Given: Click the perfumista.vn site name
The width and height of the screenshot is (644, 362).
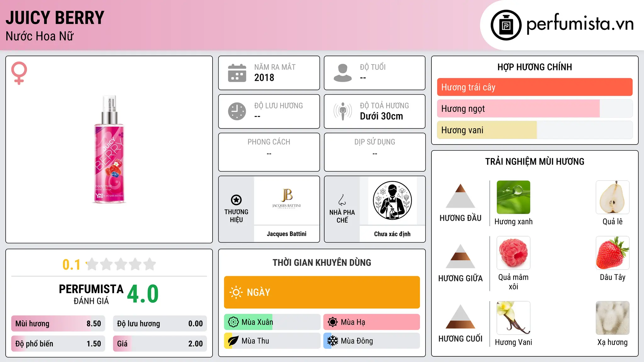Looking at the screenshot, I should pos(580,24).
